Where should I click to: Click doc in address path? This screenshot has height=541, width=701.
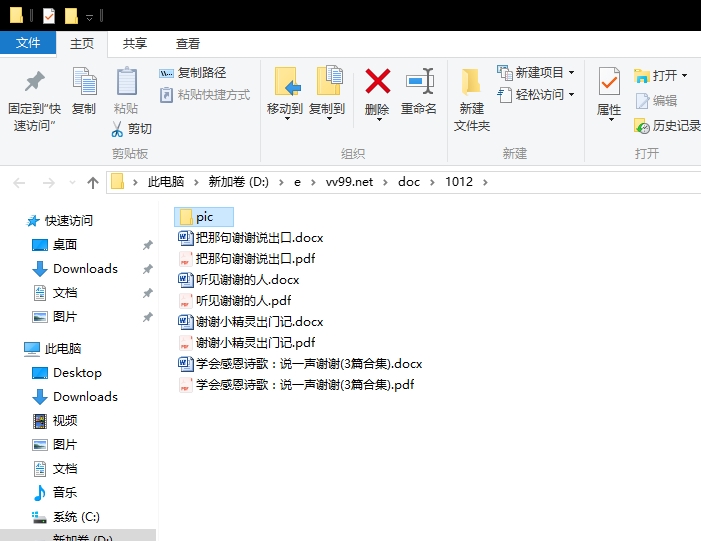click(x=409, y=182)
